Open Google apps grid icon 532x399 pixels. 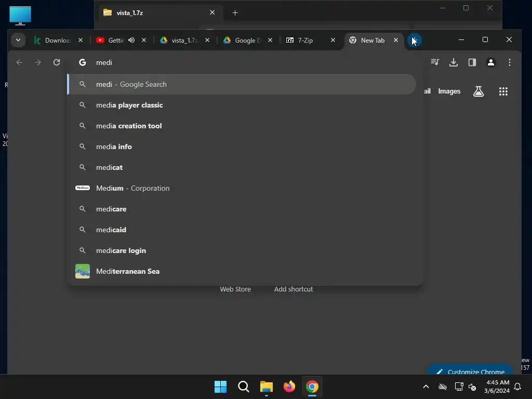503,91
